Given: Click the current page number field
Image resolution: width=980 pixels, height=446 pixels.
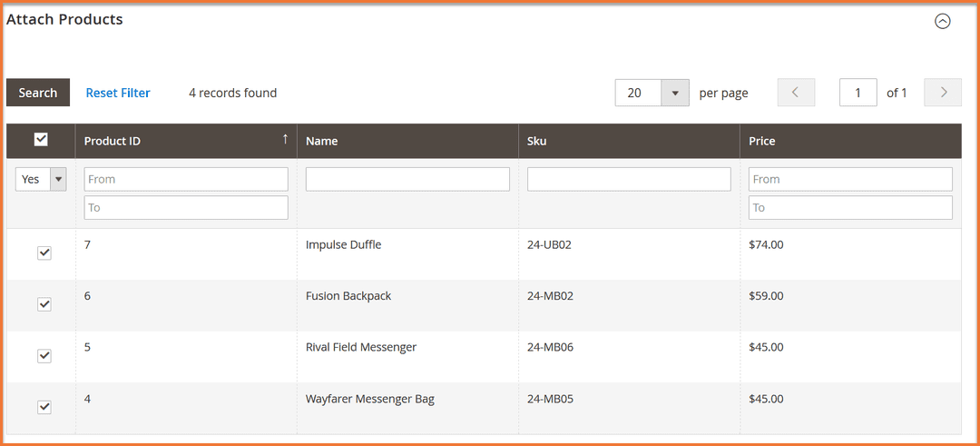Looking at the screenshot, I should pos(857,93).
